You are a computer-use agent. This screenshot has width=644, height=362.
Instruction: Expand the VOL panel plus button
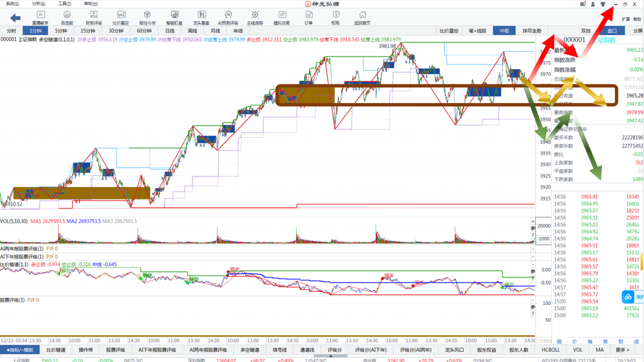pyautogui.click(x=533, y=221)
